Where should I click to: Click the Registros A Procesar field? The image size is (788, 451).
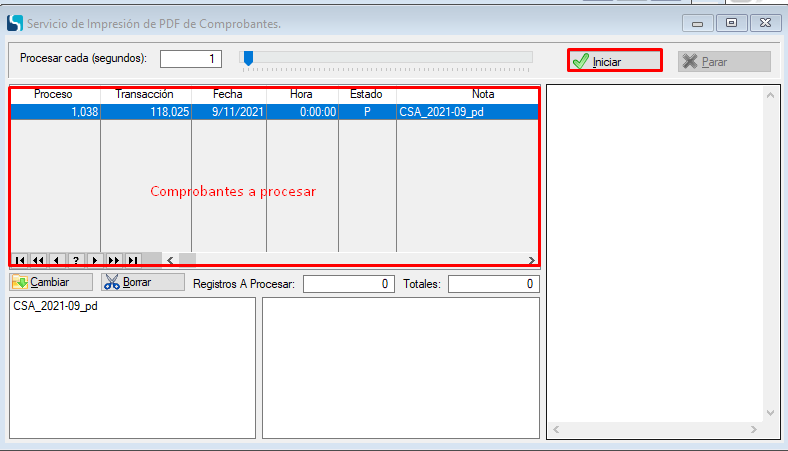(349, 284)
